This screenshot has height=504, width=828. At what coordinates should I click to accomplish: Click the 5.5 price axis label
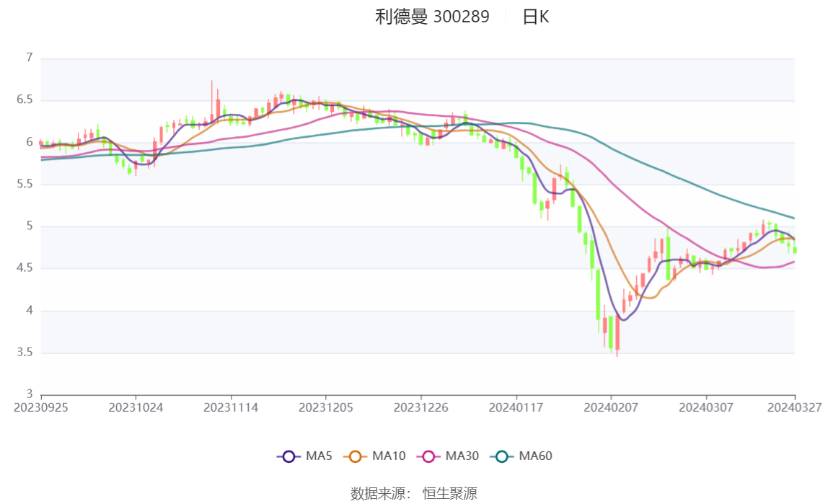point(25,184)
